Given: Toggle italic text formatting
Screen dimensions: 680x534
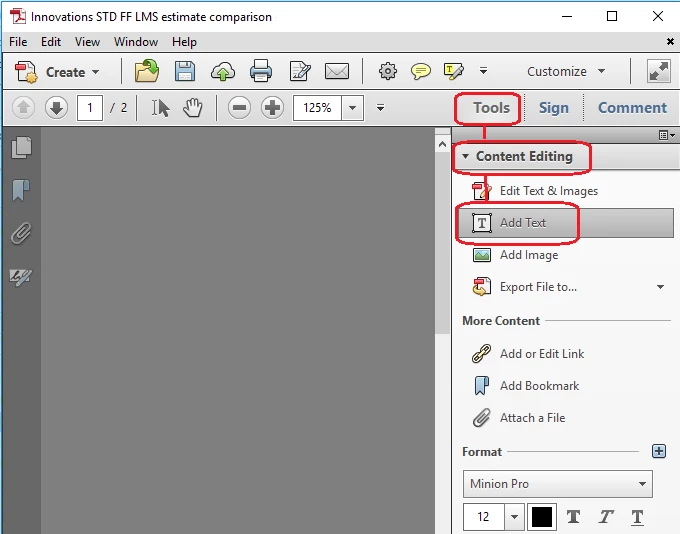Looking at the screenshot, I should click(605, 517).
